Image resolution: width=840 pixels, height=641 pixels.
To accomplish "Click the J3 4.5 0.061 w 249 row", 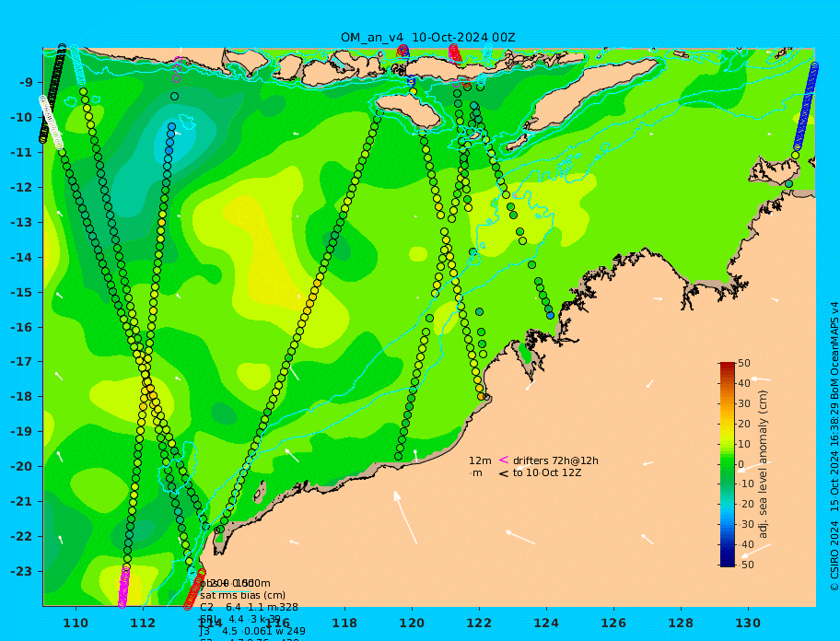I will (253, 632).
